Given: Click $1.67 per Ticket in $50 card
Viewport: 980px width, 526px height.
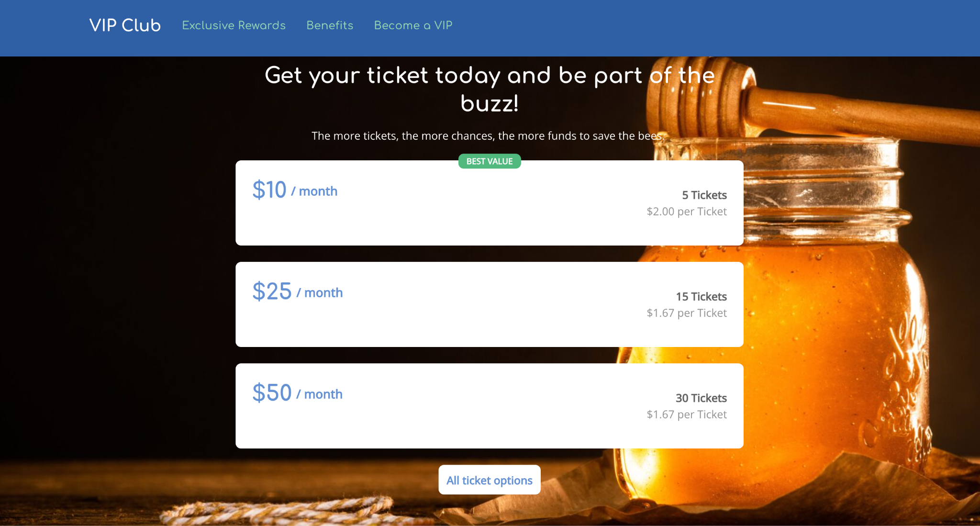Looking at the screenshot, I should coord(687,414).
